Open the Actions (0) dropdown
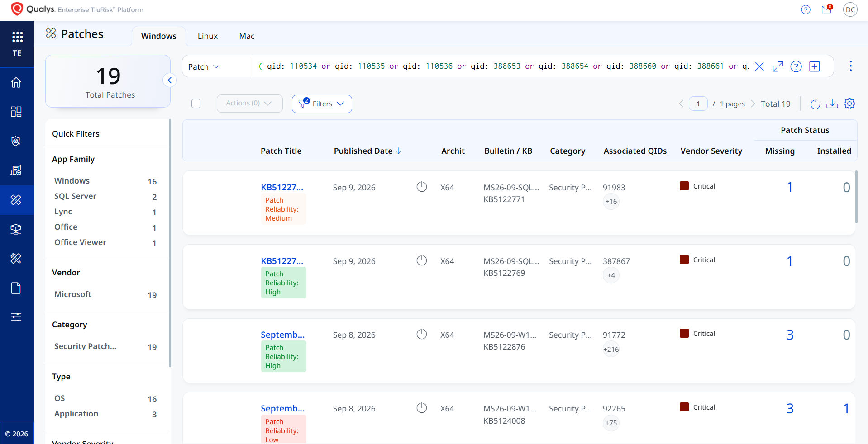This screenshot has height=444, width=868. click(249, 103)
